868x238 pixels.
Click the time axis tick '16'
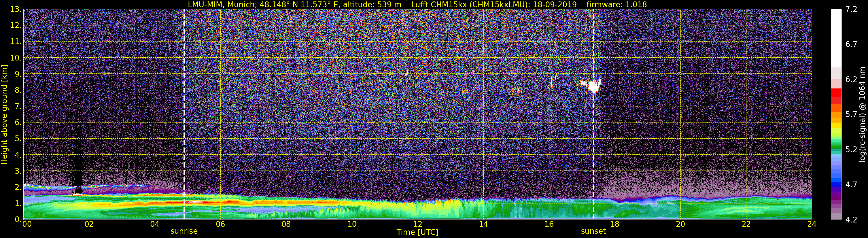pos(549,224)
